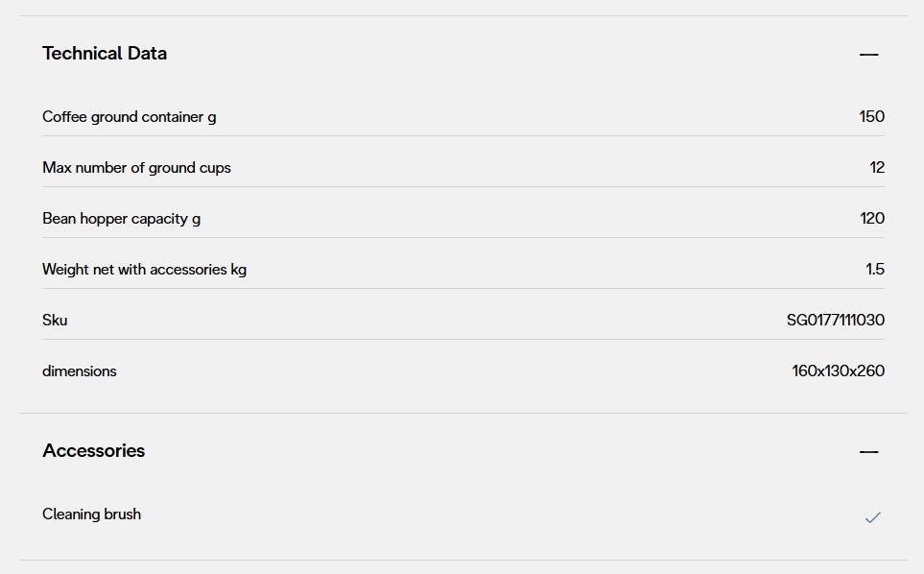The image size is (924, 574).
Task: Click the ground cups value 12
Action: click(877, 168)
